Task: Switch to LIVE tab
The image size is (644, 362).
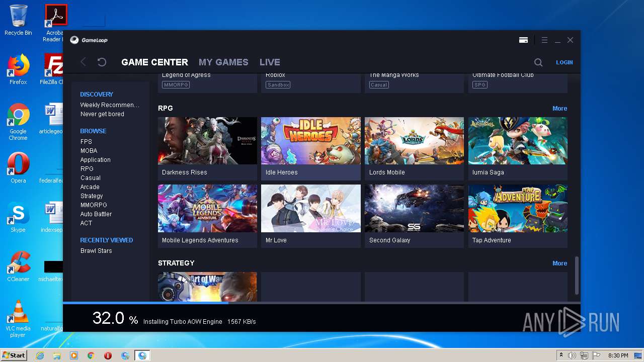Action: coord(270,62)
